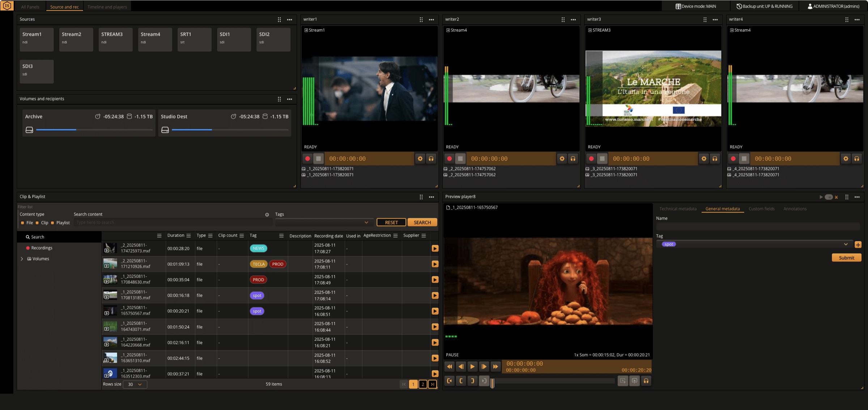Fast forward the preview player

(x=495, y=367)
